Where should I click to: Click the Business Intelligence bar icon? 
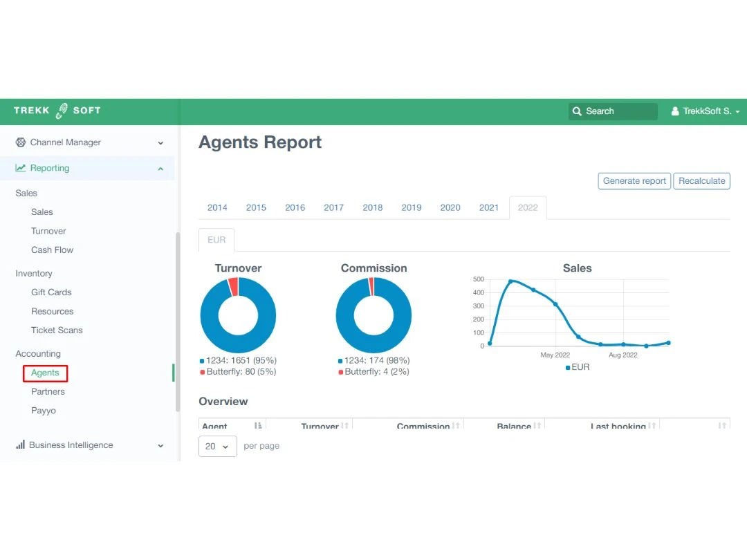(x=20, y=445)
